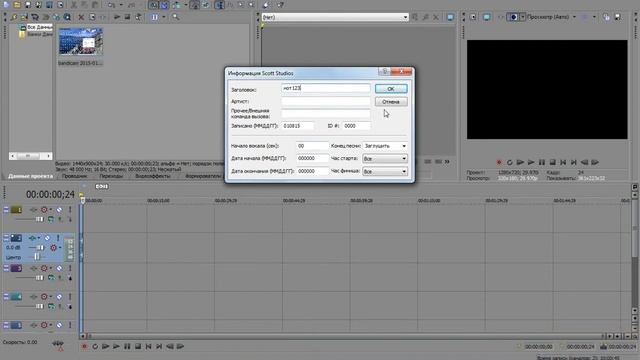This screenshot has width=640, height=360.
Task: Click the Отмена button in the dialog
Action: pos(391,102)
